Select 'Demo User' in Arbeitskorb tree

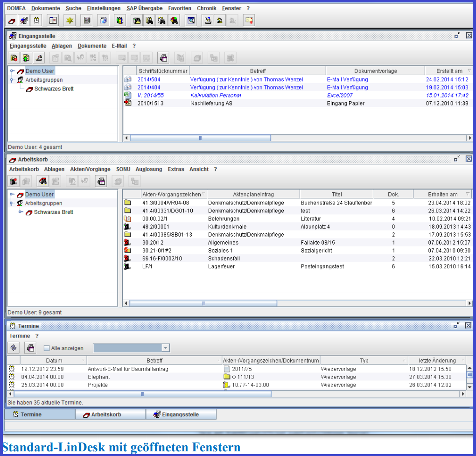click(x=39, y=194)
